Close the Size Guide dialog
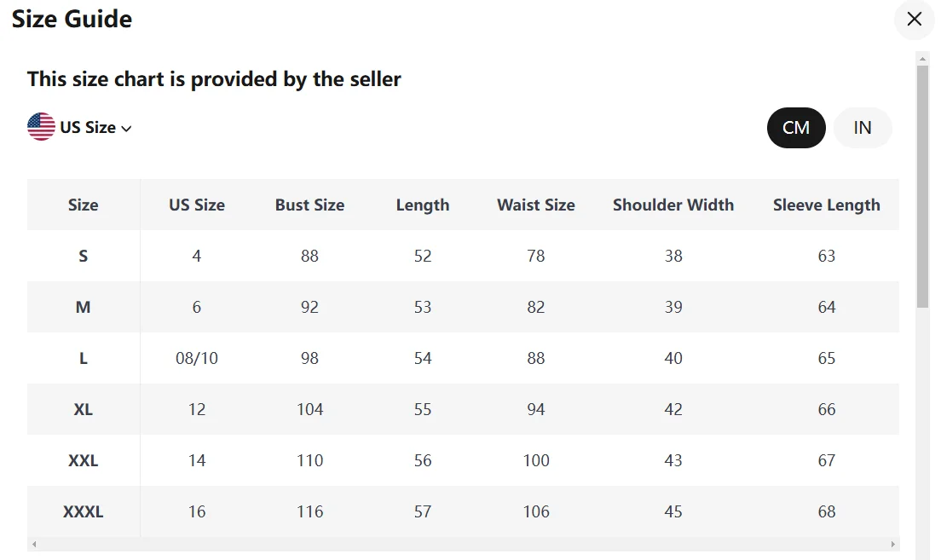 [914, 20]
